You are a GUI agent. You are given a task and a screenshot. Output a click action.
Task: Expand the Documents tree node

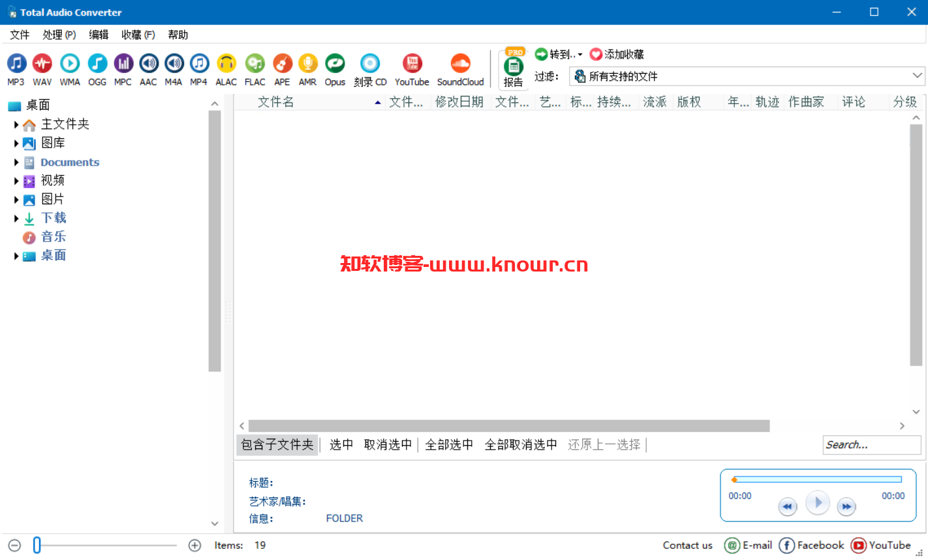16,163
